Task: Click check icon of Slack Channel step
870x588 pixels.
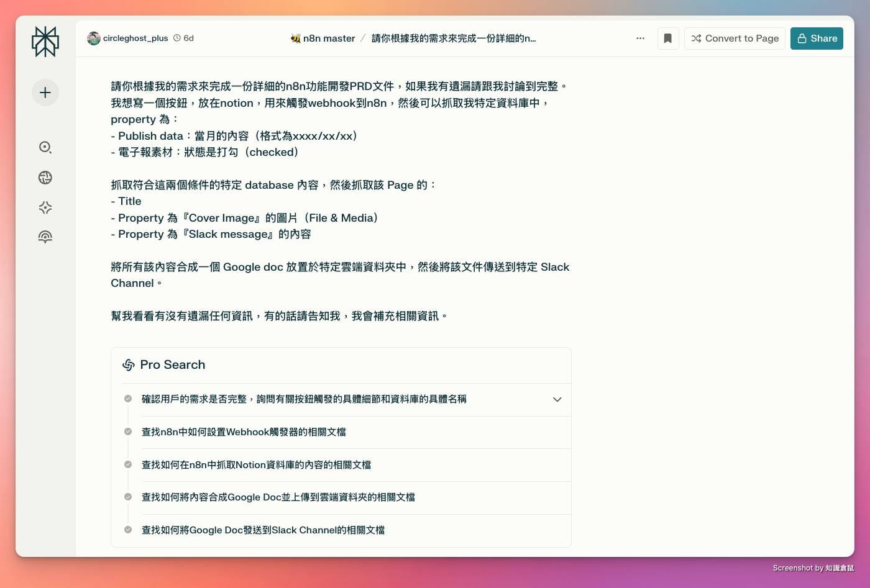Action: coord(128,530)
